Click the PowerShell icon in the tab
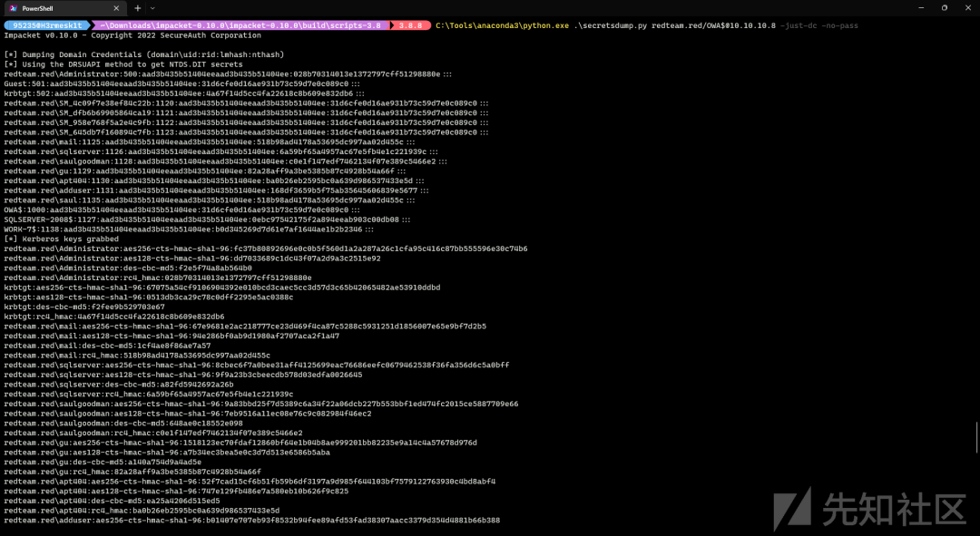 [13, 8]
